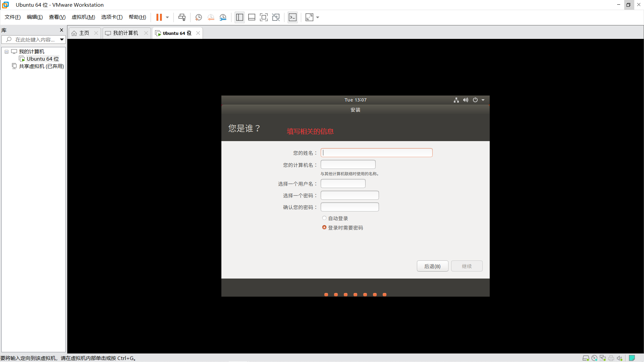
Task: Click send Ctrl+Alt+Del toolbar icon
Action: pyautogui.click(x=182, y=17)
